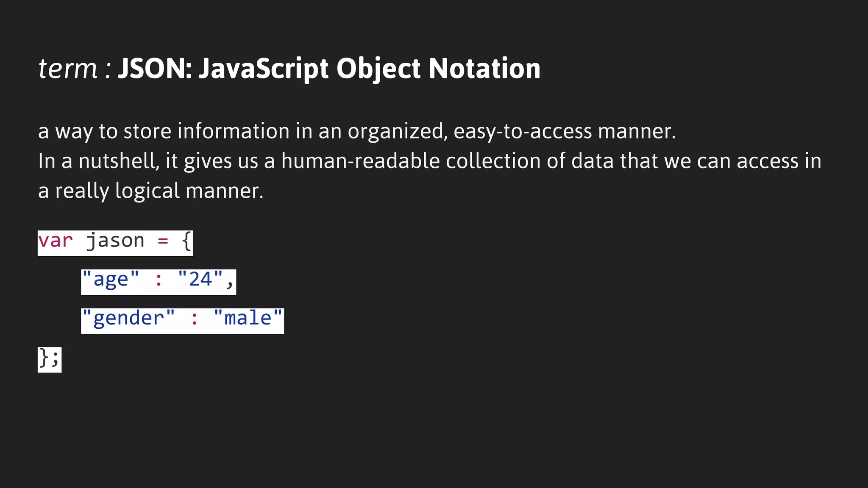Click the text 'a really logical manner.'

pos(151,191)
